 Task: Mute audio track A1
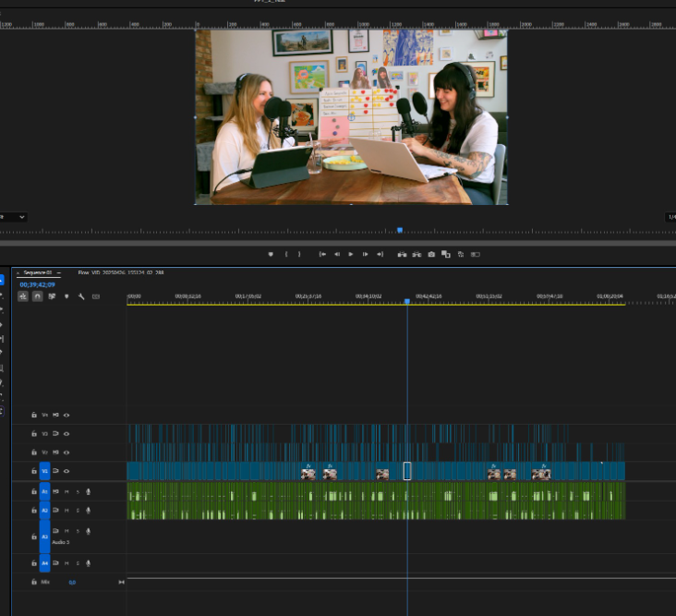tap(66, 491)
